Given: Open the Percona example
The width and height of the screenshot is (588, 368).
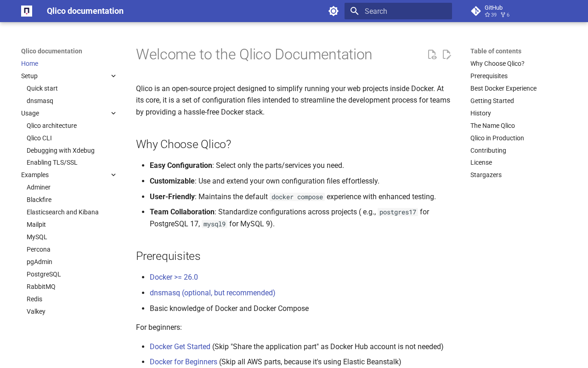Looking at the screenshot, I should [x=39, y=249].
